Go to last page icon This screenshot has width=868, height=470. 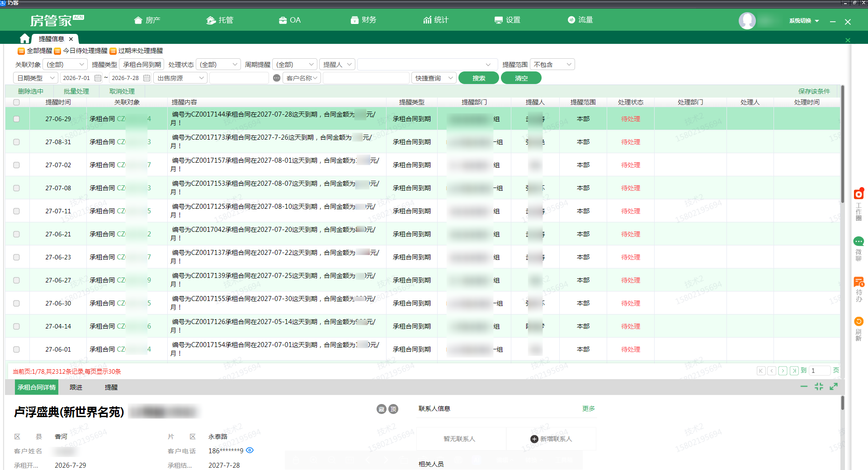pos(794,371)
